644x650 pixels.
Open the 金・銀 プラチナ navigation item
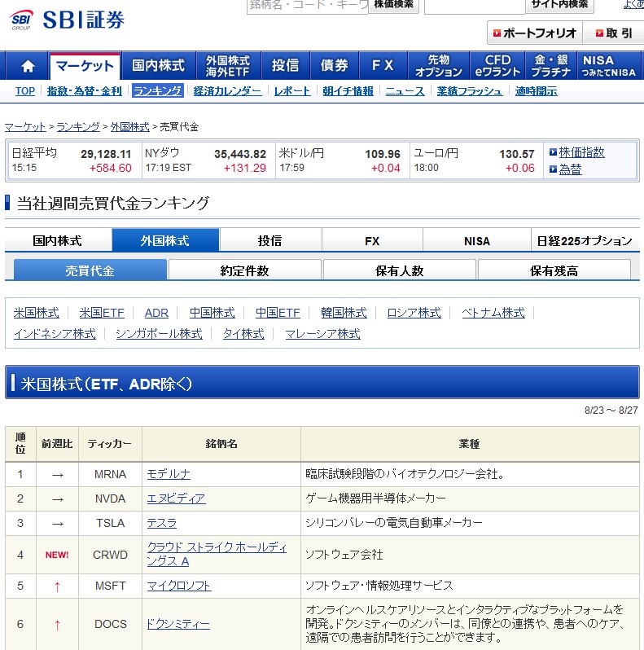coord(550,65)
